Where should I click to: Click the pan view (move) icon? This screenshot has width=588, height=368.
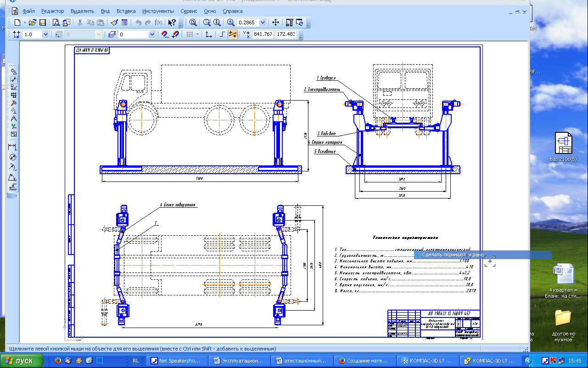(275, 23)
